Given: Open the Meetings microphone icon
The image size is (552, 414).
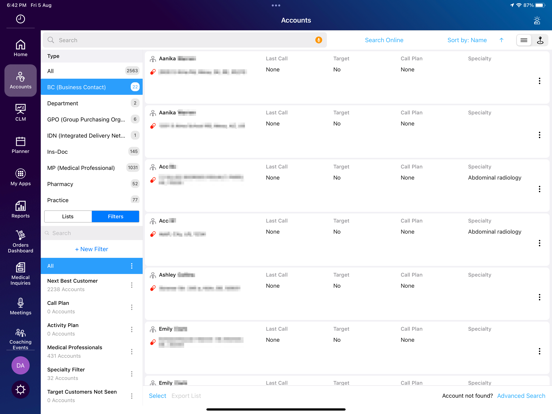Looking at the screenshot, I should tap(20, 306).
